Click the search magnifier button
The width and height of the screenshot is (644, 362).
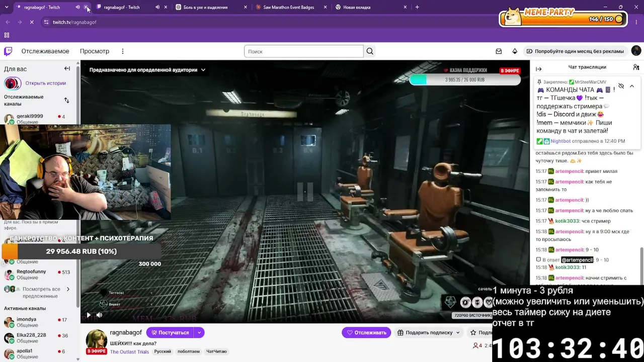370,51
